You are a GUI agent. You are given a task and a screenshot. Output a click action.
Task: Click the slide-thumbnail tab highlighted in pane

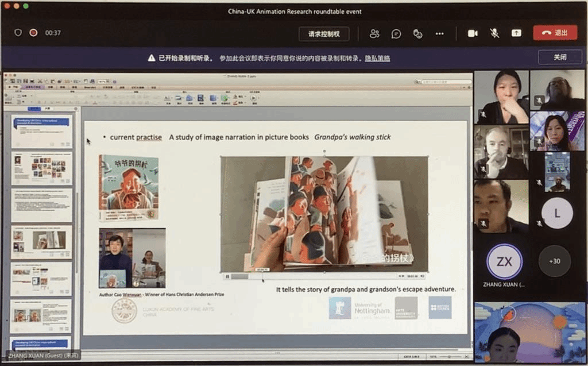point(34,109)
